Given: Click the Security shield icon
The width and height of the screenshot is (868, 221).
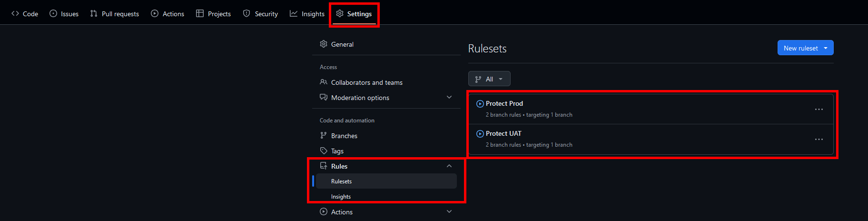Looking at the screenshot, I should (x=247, y=13).
